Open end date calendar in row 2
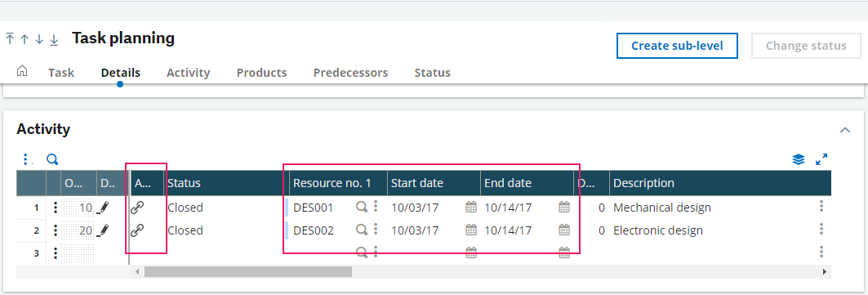This screenshot has width=868, height=295. [564, 230]
